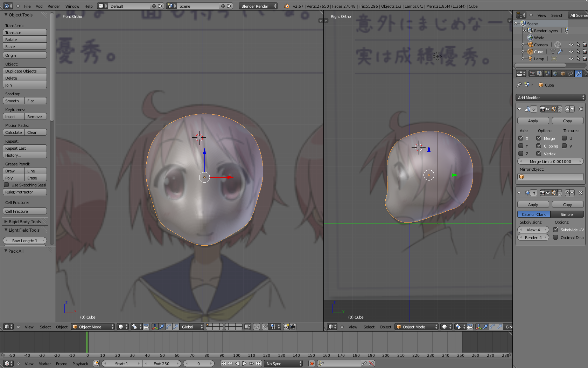Screen dimensions: 588x368
Task: Click OpenGL render image icon in the front viewport
Action: click(x=286, y=327)
